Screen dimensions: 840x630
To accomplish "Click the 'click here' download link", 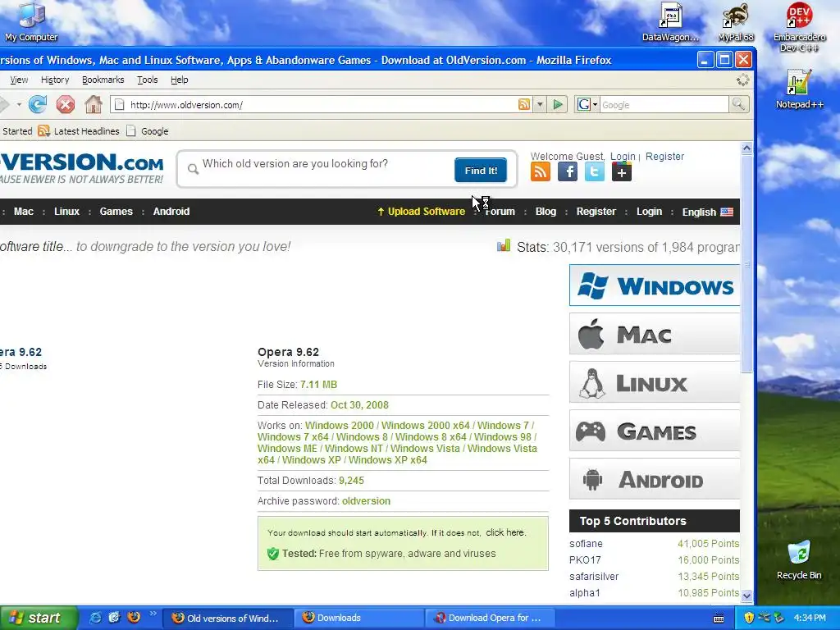I will click(505, 532).
